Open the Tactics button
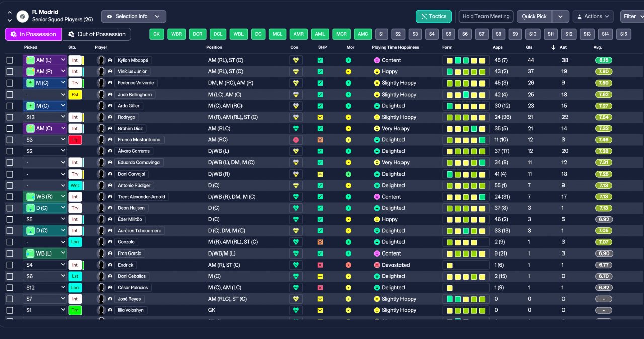Image resolution: width=644 pixels, height=339 pixels. pyautogui.click(x=434, y=16)
